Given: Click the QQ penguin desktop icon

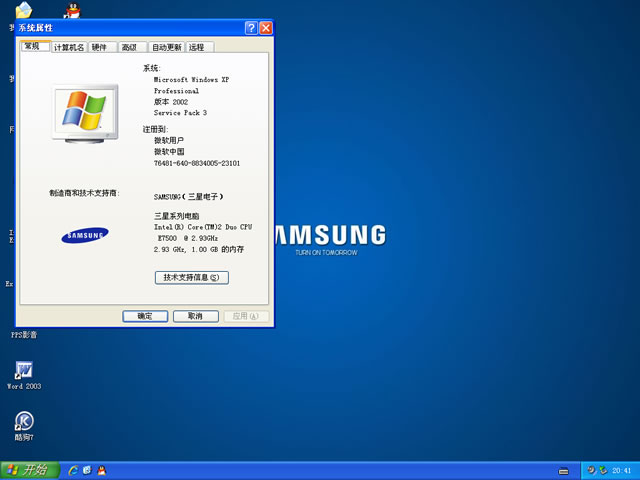Looking at the screenshot, I should [x=71, y=11].
